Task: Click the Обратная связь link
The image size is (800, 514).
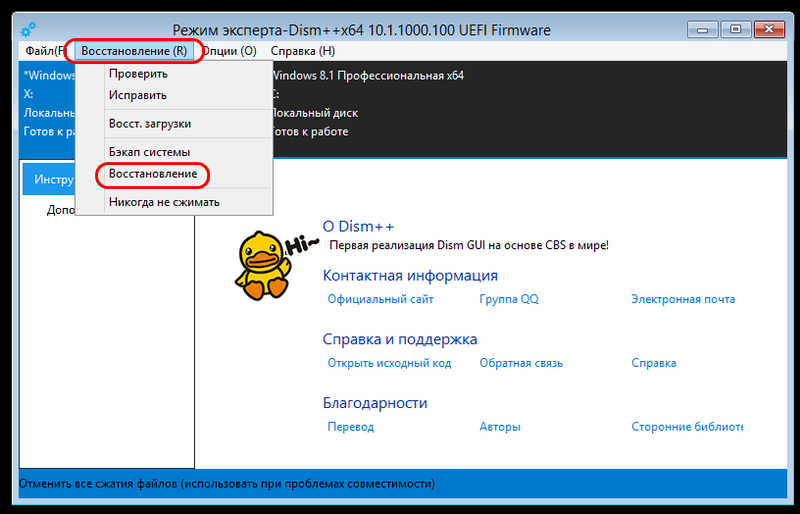Action: pos(521,363)
